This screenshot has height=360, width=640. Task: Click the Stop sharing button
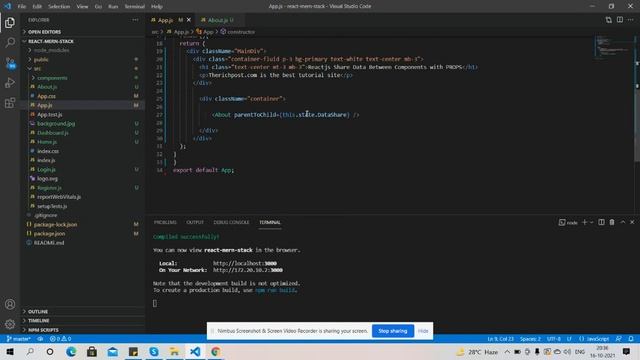click(393, 331)
